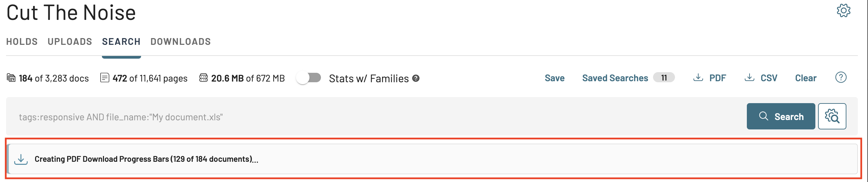Screen dimensions: 868x182
Task: Click the CSV download arrow icon
Action: [x=749, y=78]
